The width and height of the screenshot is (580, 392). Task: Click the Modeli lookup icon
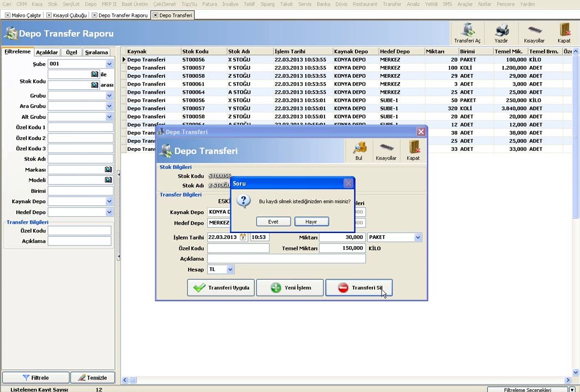[x=108, y=180]
